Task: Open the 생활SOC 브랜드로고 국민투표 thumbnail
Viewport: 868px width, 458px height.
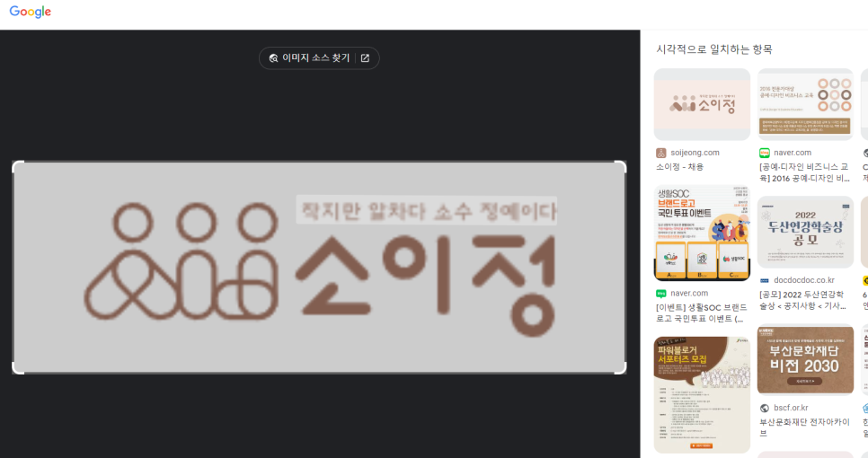Action: tap(702, 233)
